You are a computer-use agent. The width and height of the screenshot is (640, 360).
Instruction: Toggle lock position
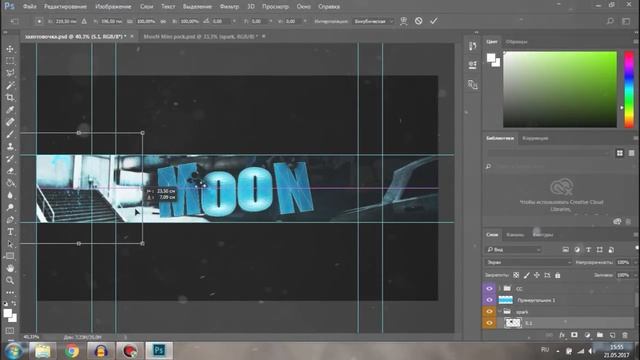coord(537,275)
